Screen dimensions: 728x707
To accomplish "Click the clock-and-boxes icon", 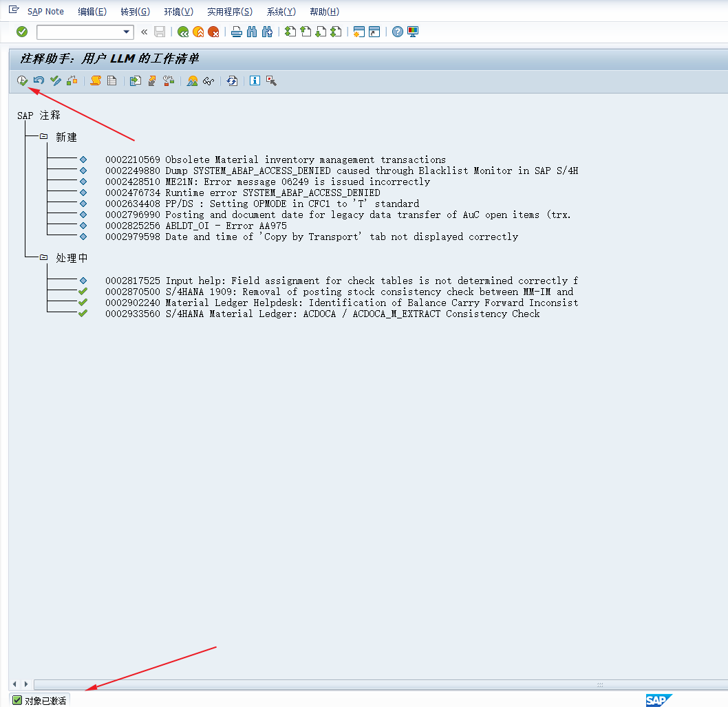I will 169,80.
